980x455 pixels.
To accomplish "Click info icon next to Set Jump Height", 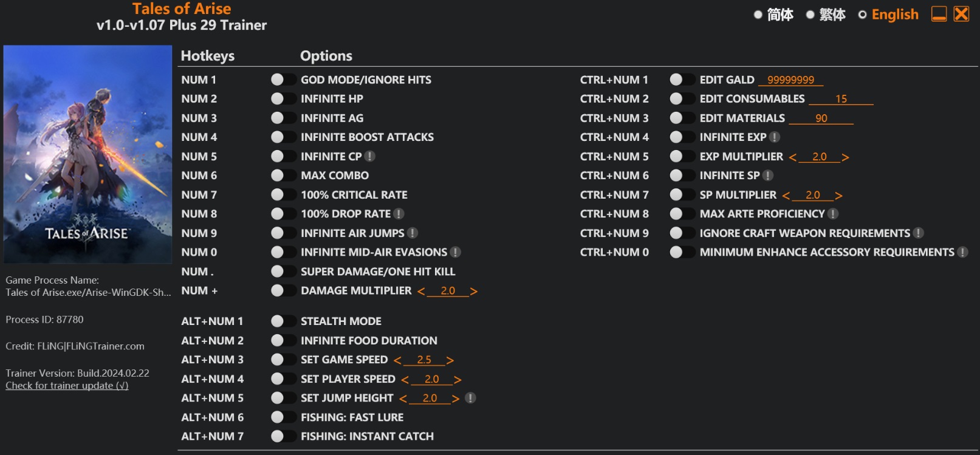I will [x=470, y=398].
